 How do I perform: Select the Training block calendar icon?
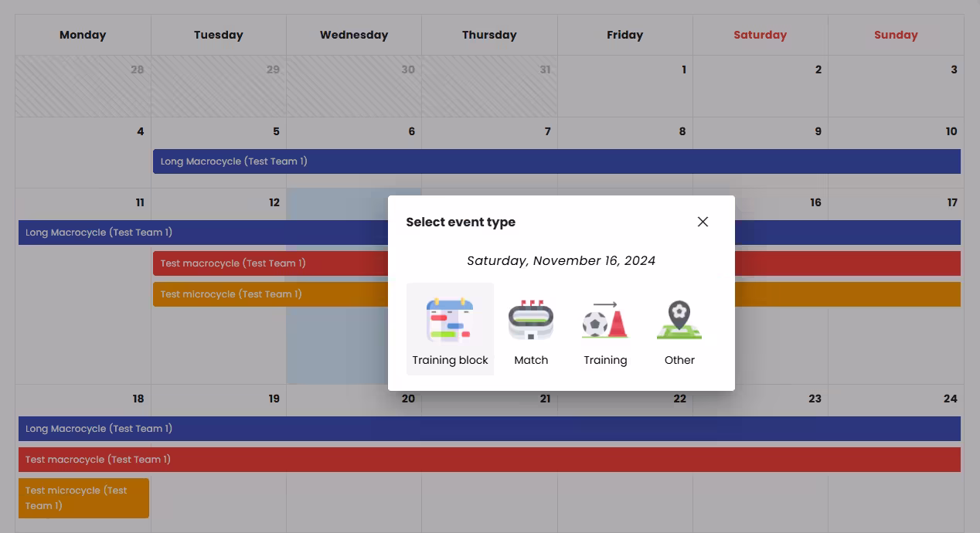[450, 319]
